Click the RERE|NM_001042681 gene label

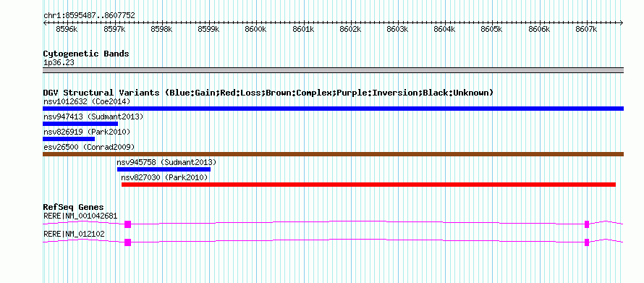pyautogui.click(x=80, y=216)
